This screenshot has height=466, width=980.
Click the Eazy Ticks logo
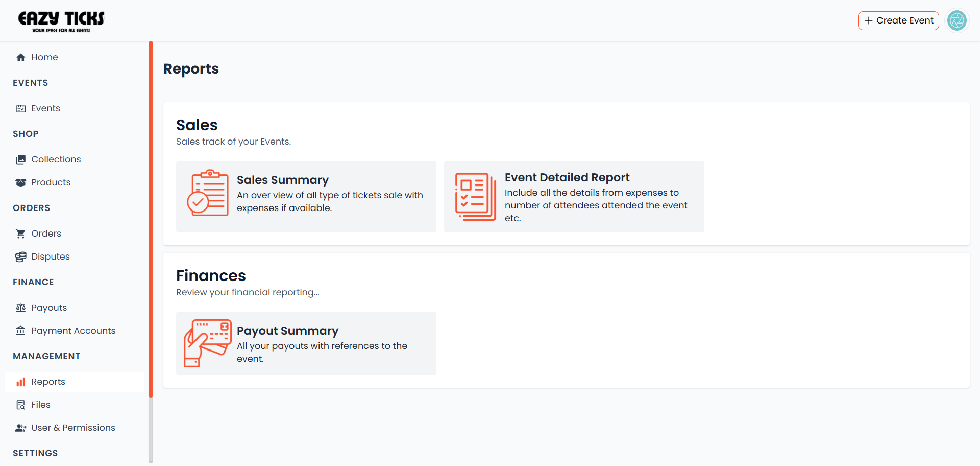[60, 20]
